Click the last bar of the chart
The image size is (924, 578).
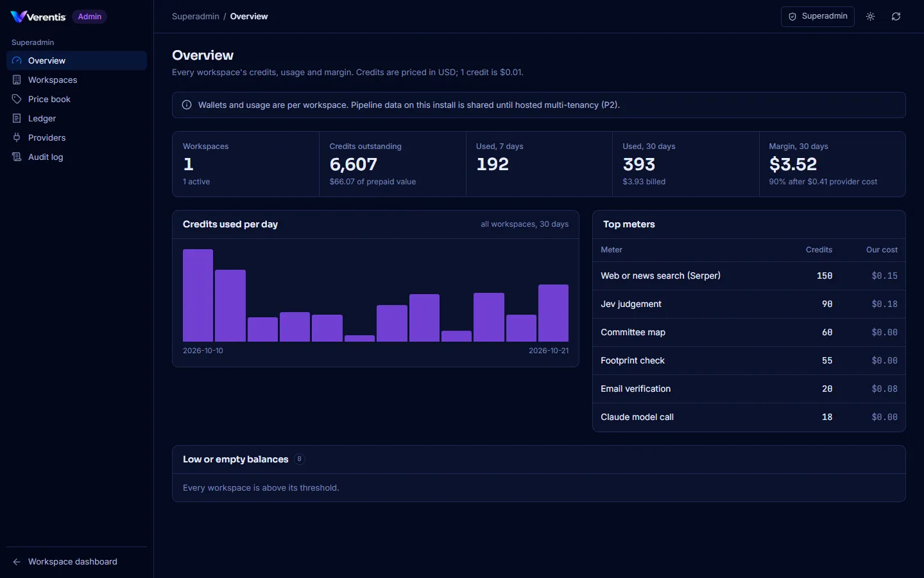[553, 313]
